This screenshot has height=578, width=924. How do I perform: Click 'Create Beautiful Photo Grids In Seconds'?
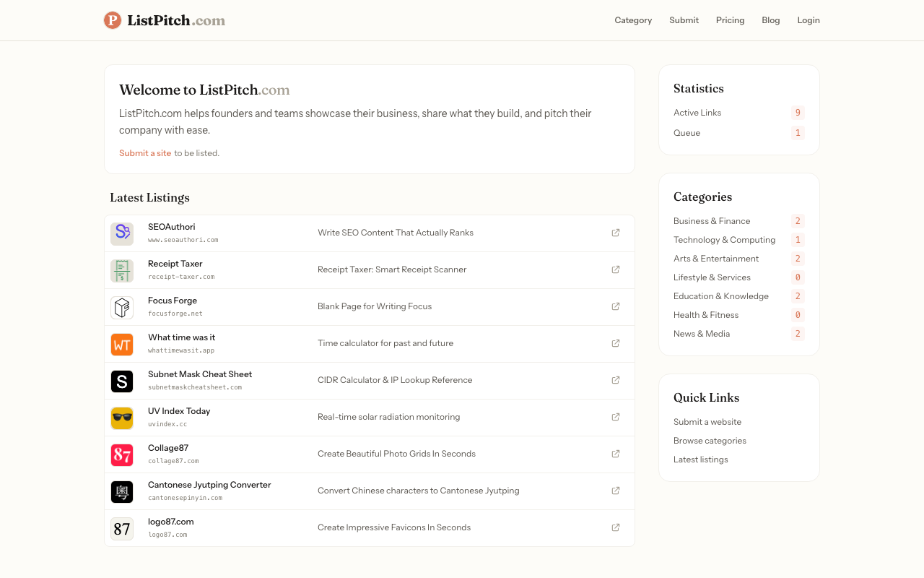397,454
